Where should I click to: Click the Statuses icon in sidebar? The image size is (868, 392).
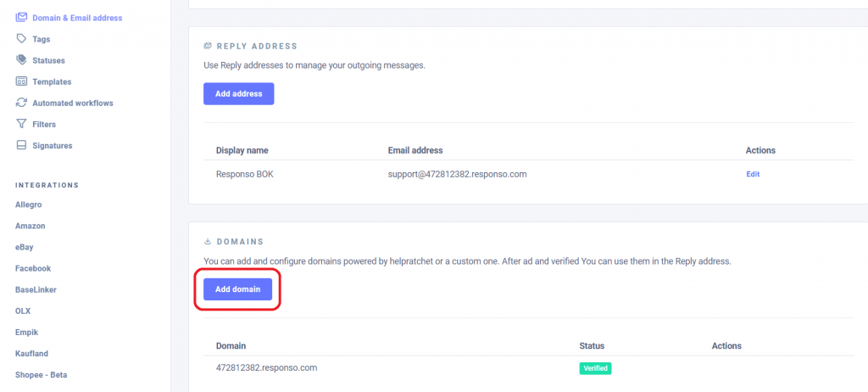(22, 60)
